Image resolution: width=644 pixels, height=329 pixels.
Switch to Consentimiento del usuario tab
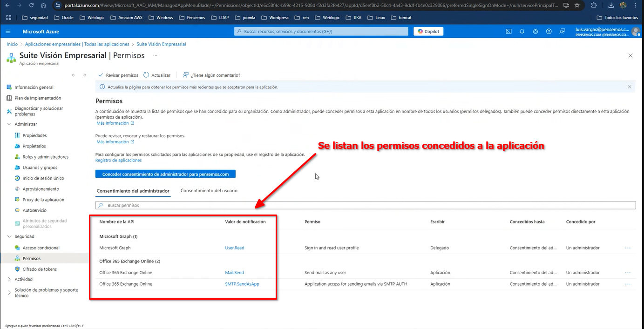209,191
